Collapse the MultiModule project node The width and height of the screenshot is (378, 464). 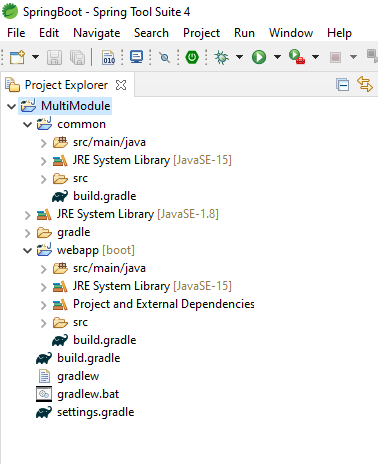[x=11, y=106]
